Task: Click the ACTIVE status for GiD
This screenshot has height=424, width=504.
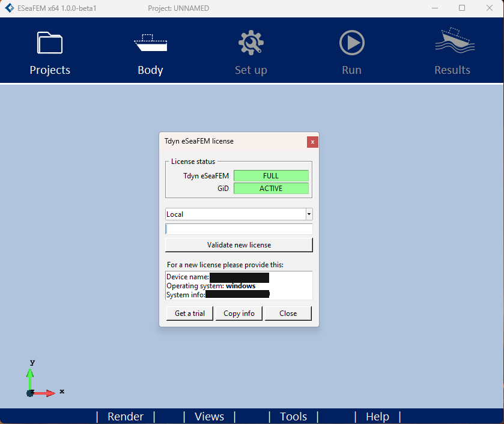Action: [271, 189]
